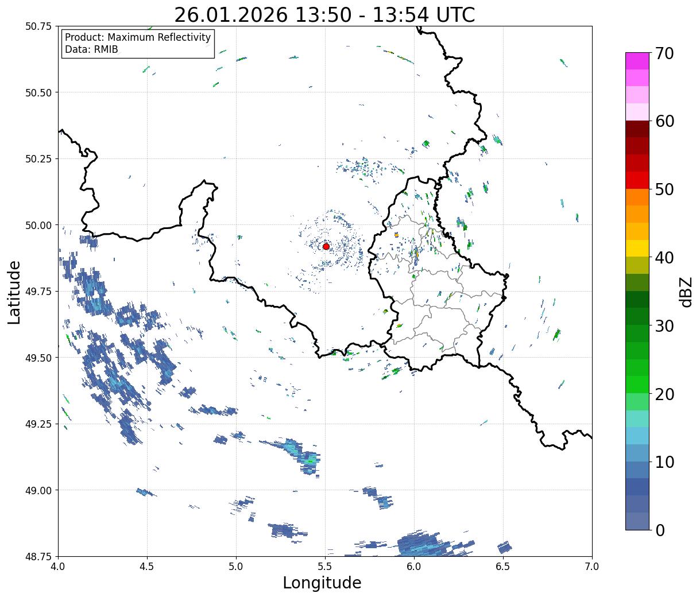
Task: Click longitude tick label 5.5
Action: (x=325, y=567)
